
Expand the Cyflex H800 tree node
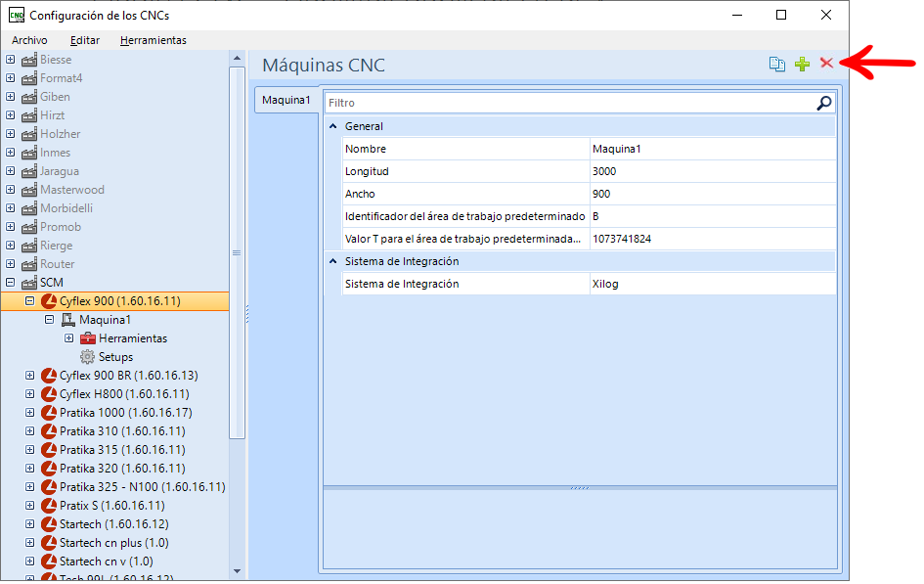coord(29,393)
